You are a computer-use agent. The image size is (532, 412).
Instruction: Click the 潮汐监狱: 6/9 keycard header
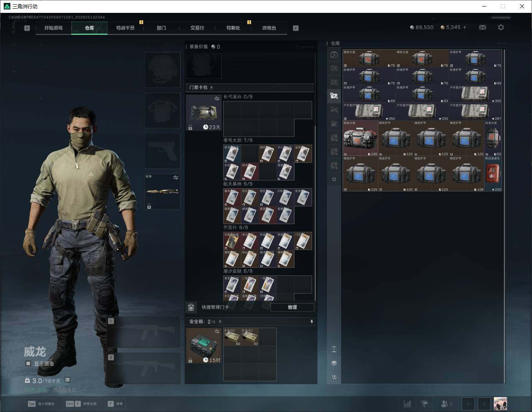click(x=238, y=271)
